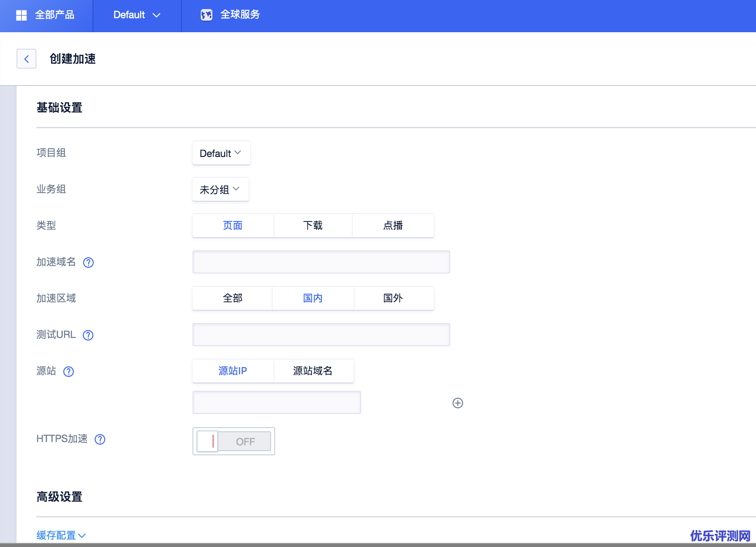Open the 加速域名 help tooltip
The image size is (756, 547).
click(88, 262)
